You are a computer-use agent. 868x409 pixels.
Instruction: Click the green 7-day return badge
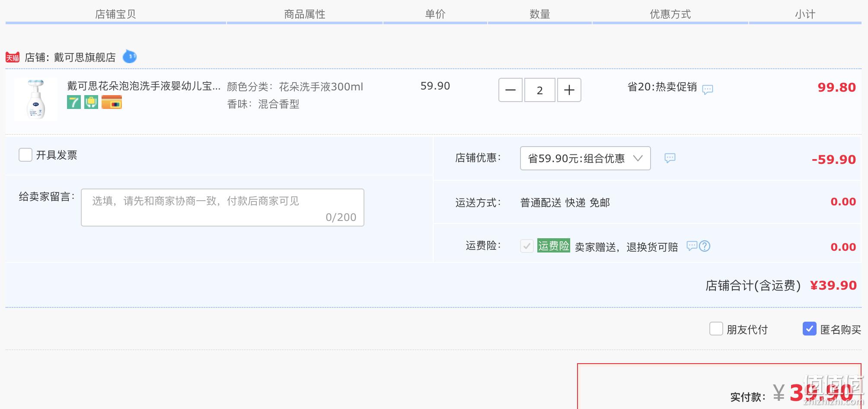tap(74, 102)
